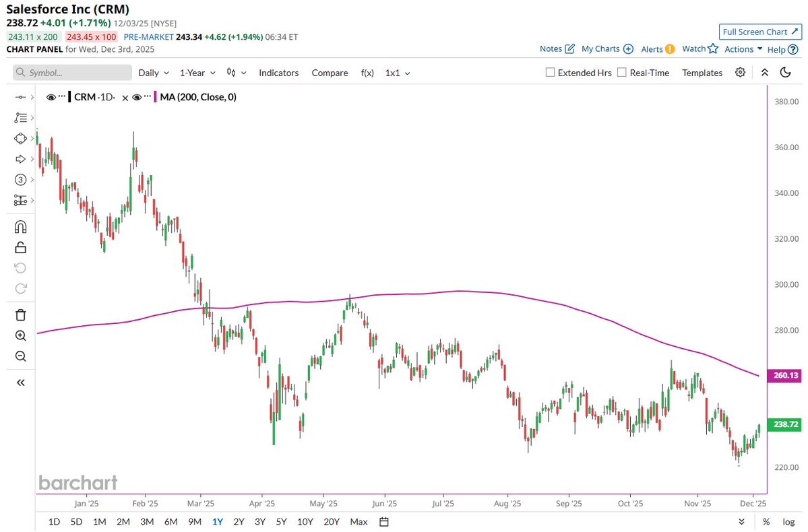Add chart to My Charts

coord(608,49)
